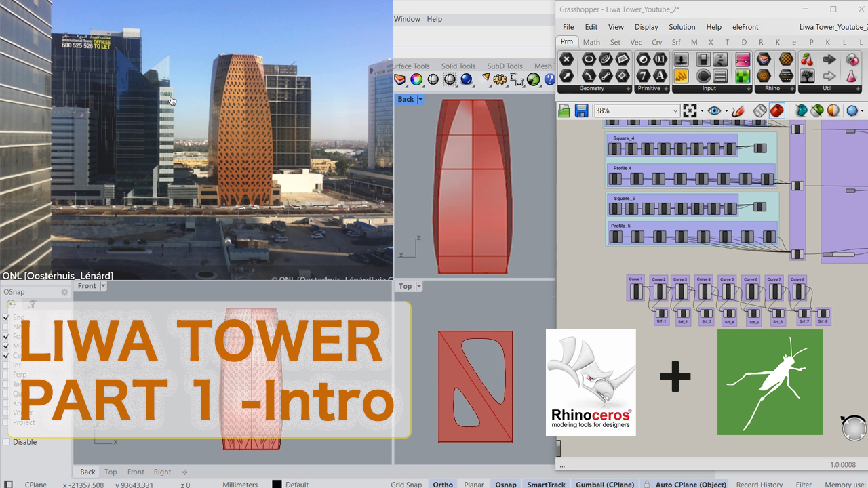Click the Rhino dimension tool icon
Image resolution: width=868 pixels, height=488 pixels.
pyautogui.click(x=517, y=79)
